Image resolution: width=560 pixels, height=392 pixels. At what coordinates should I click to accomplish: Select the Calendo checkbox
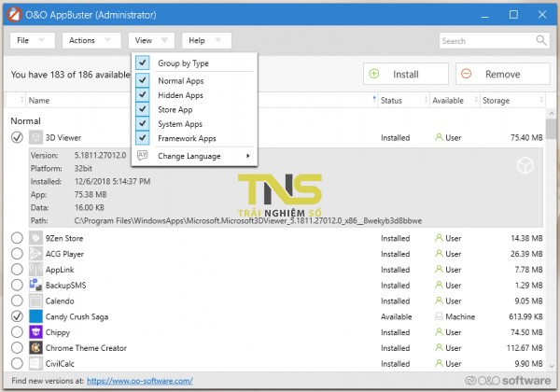[17, 301]
